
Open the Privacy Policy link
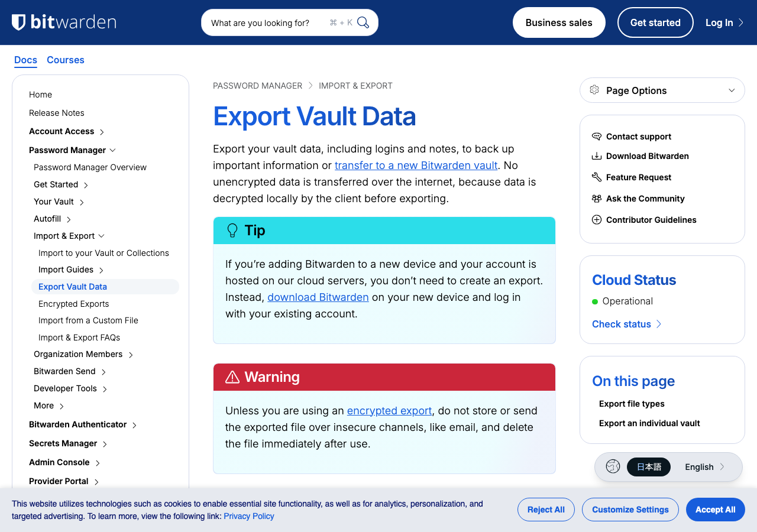click(x=249, y=516)
